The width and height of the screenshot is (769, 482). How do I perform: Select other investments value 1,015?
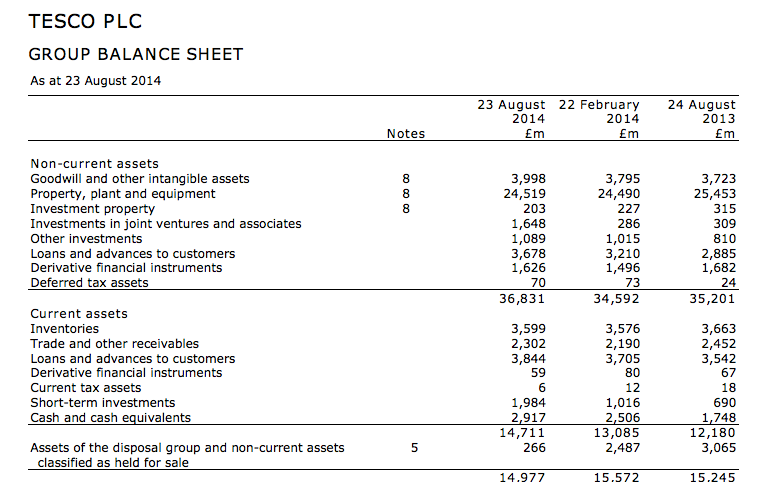click(622, 239)
